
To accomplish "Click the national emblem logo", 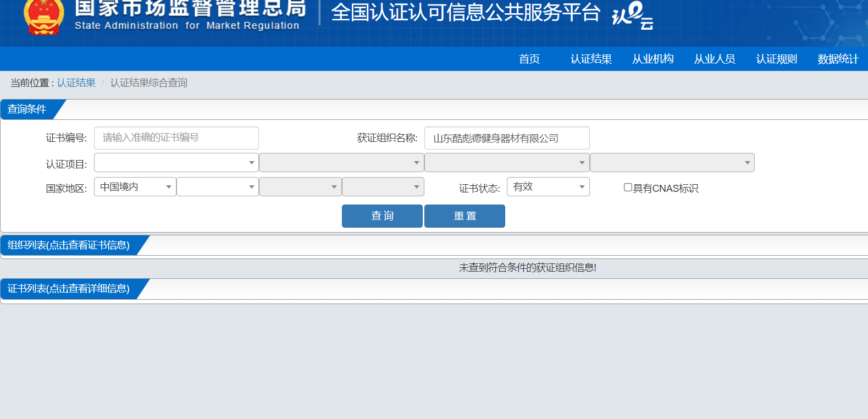I will click(43, 17).
